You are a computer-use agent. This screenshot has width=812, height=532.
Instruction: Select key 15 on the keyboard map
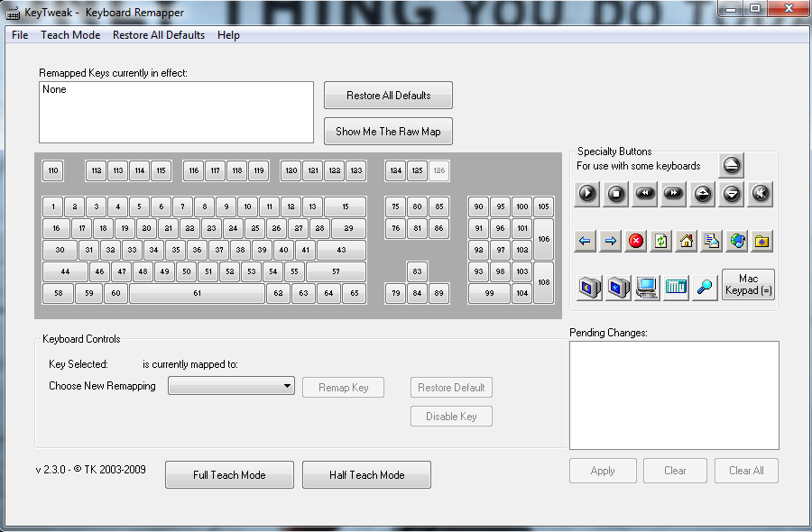[x=346, y=207]
